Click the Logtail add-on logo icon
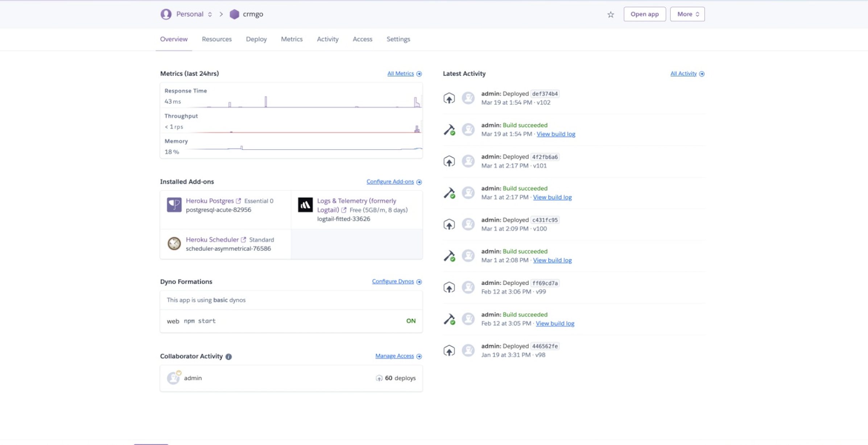The width and height of the screenshot is (868, 445). click(x=305, y=205)
